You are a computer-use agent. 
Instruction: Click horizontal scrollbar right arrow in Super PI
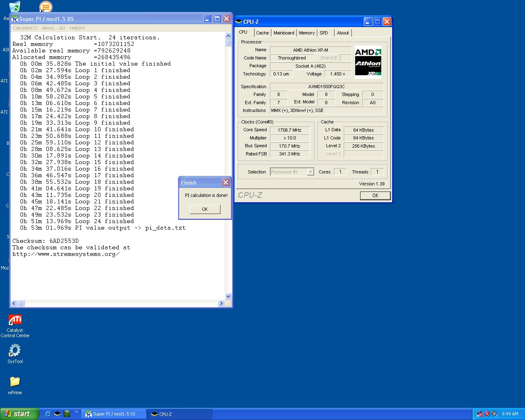(x=221, y=304)
